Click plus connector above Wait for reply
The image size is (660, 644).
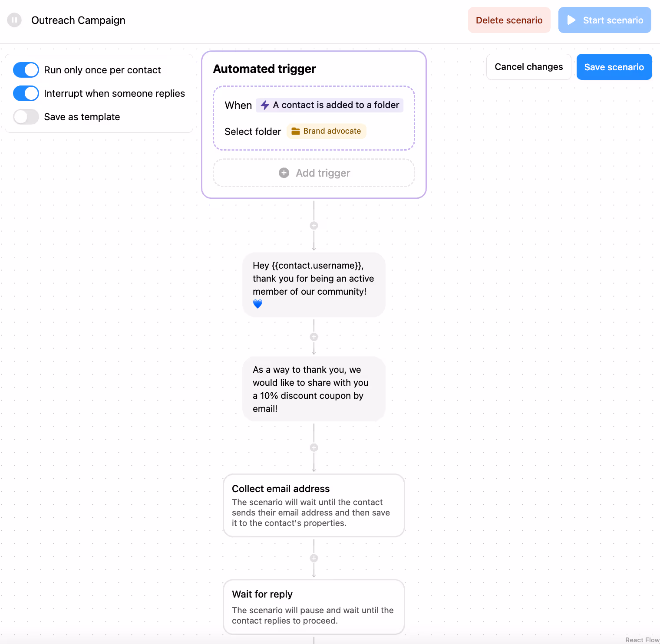click(x=314, y=558)
